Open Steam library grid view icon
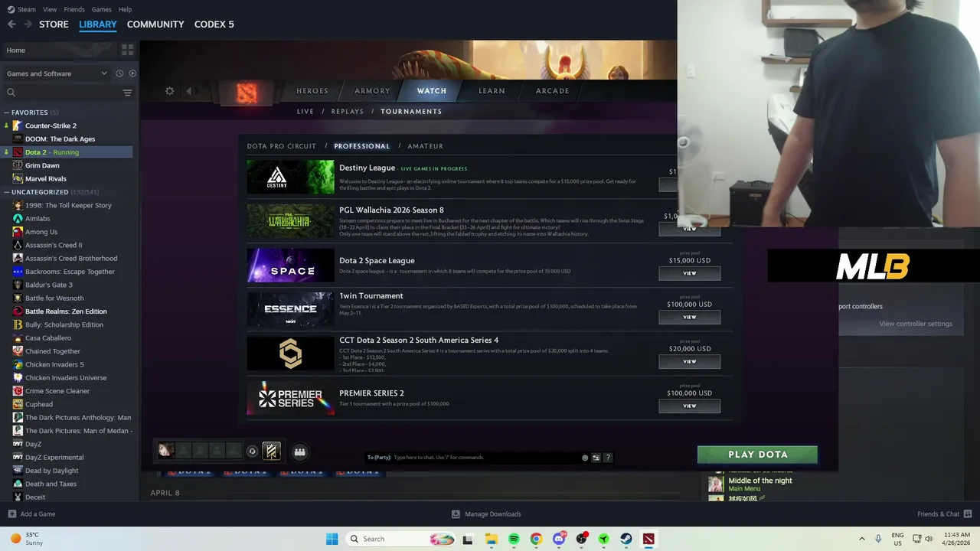The height and width of the screenshot is (551, 980). [x=127, y=50]
